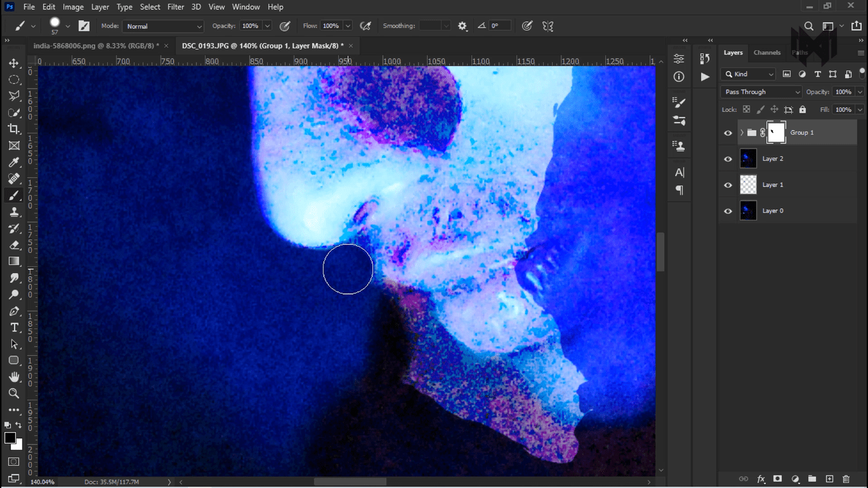The image size is (868, 488).
Task: Select the Eraser tool
Action: [13, 245]
